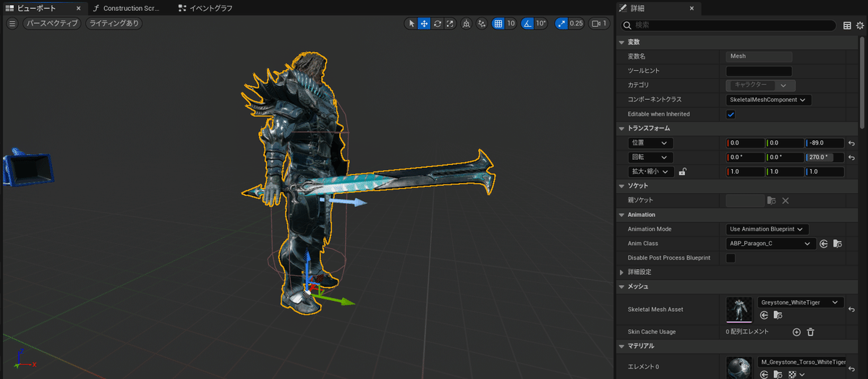The height and width of the screenshot is (379, 868).
Task: Open details view options table icon
Action: pos(848,25)
